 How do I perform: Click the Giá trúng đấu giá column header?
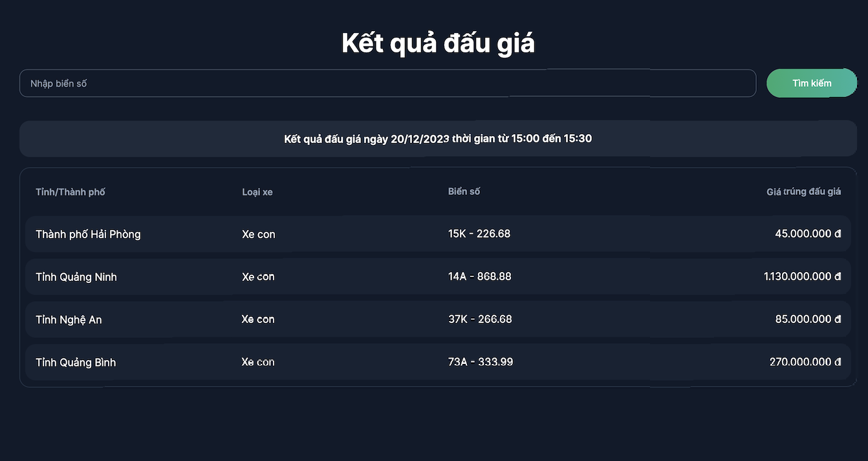click(x=803, y=192)
